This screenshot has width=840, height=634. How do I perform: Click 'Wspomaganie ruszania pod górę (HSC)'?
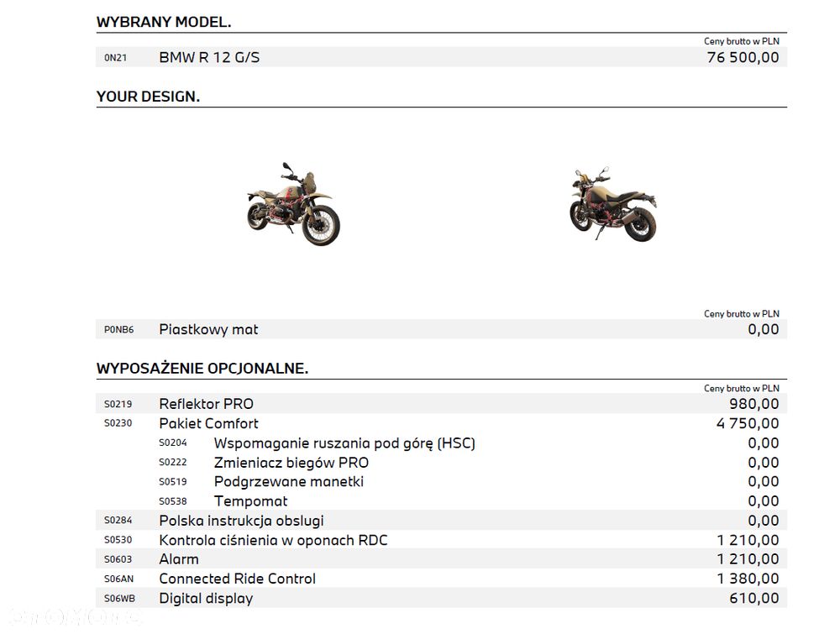344,443
